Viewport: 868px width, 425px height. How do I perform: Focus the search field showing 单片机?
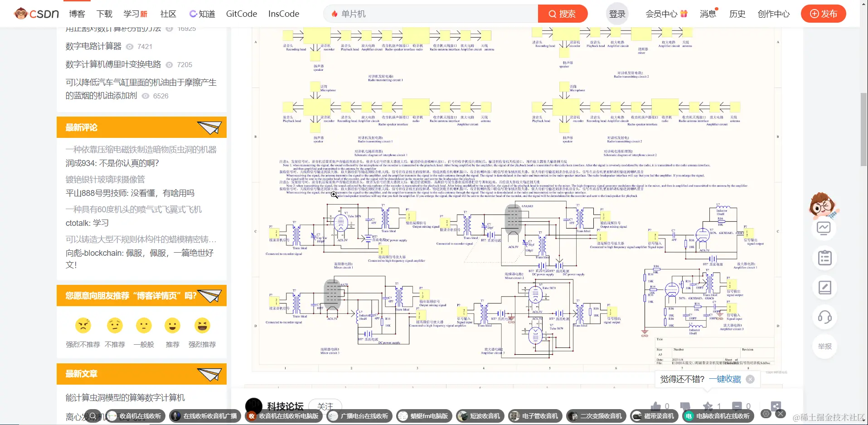pos(431,14)
